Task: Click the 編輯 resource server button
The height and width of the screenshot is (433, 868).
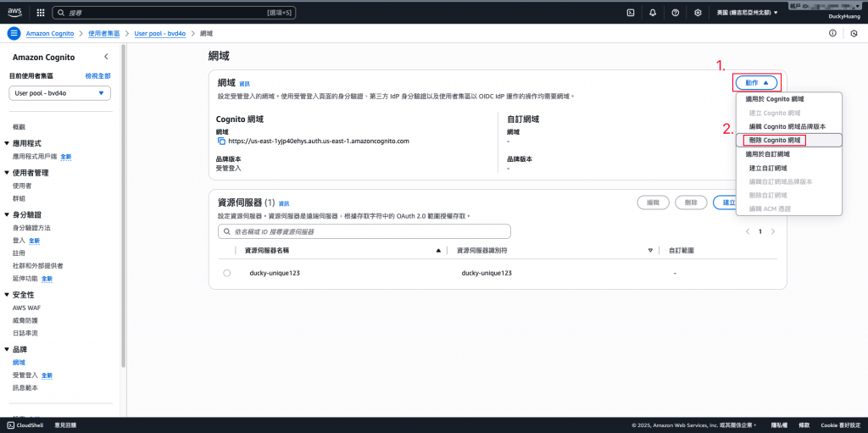Action: (654, 203)
